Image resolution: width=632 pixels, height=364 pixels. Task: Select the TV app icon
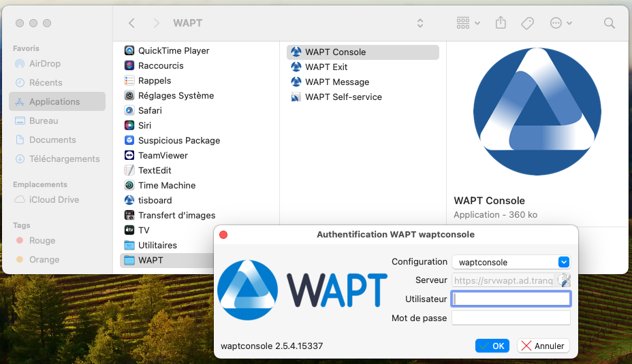tap(129, 230)
